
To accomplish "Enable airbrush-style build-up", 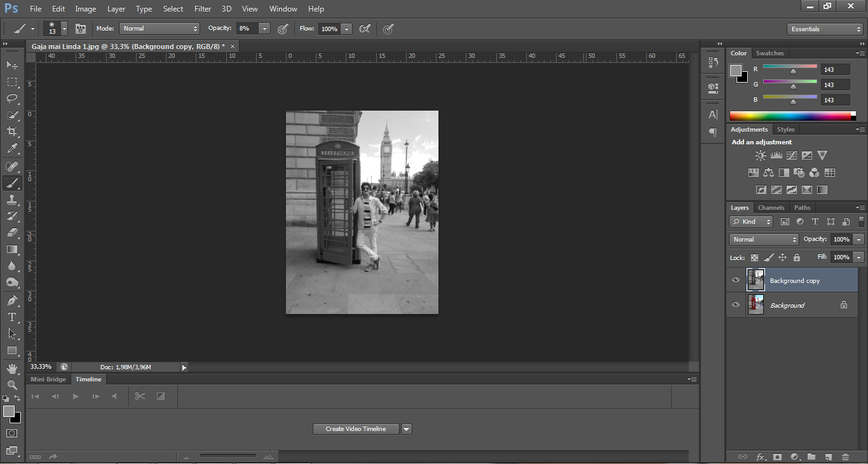I will click(x=365, y=29).
